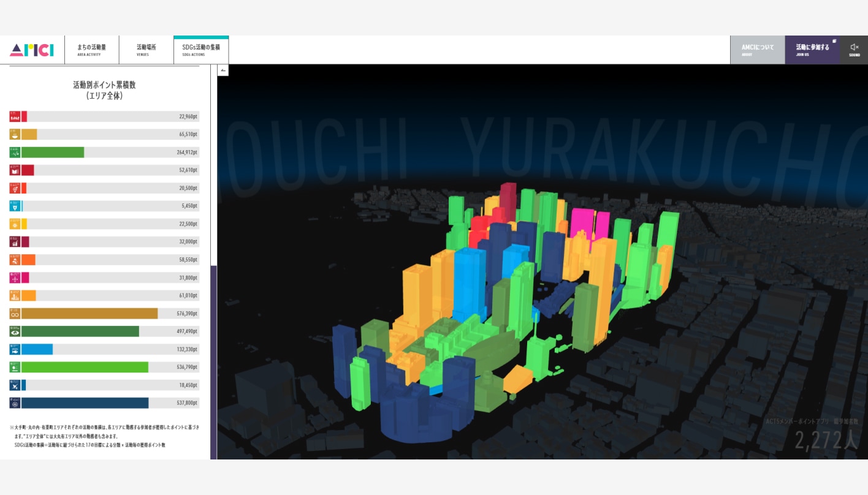Click the 61,010pt value text
Screen dimensions: 868x495
[188, 295]
